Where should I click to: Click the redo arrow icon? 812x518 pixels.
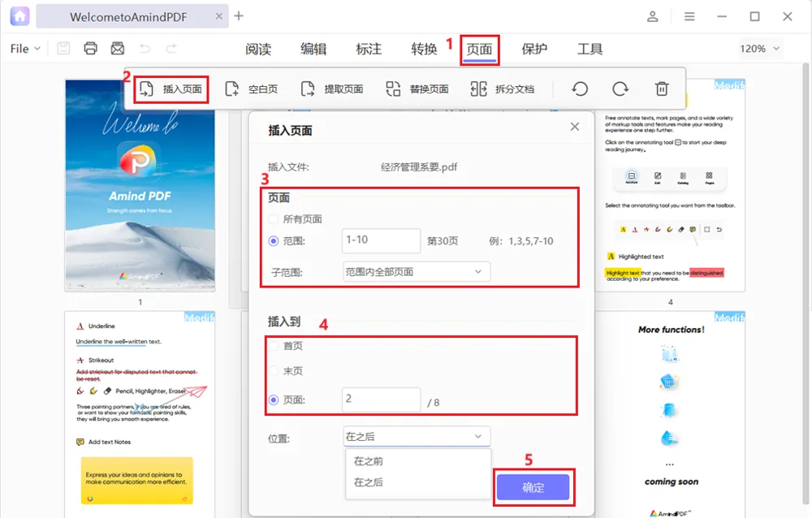171,49
